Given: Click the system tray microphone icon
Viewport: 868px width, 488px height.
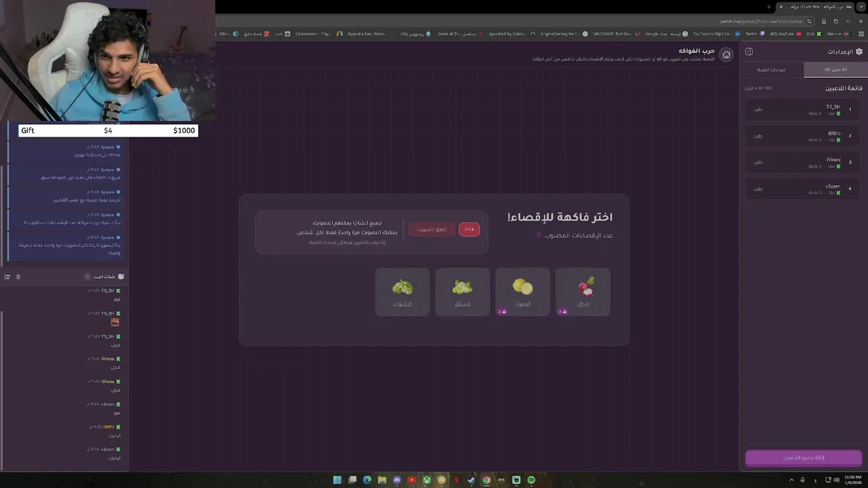Looking at the screenshot, I should coord(803,480).
